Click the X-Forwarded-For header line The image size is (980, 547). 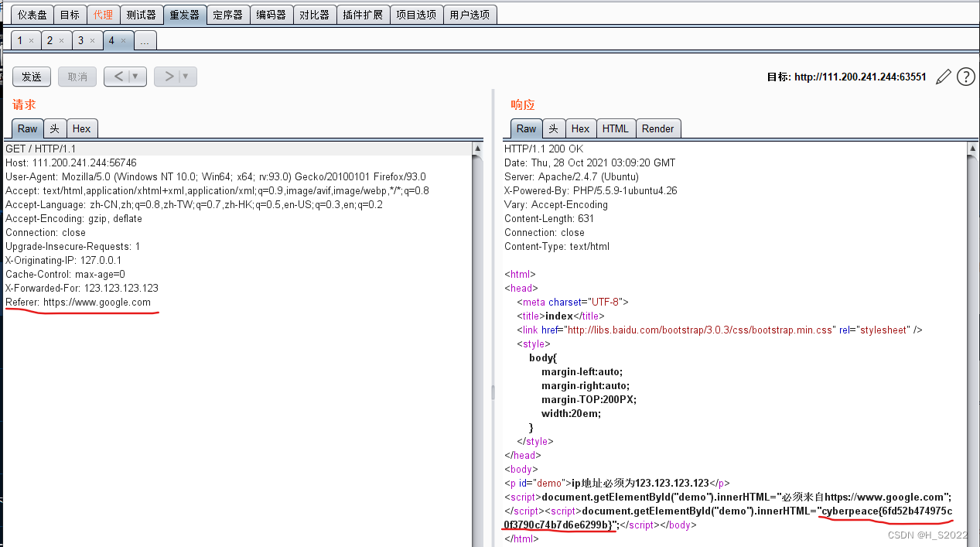pyautogui.click(x=82, y=288)
